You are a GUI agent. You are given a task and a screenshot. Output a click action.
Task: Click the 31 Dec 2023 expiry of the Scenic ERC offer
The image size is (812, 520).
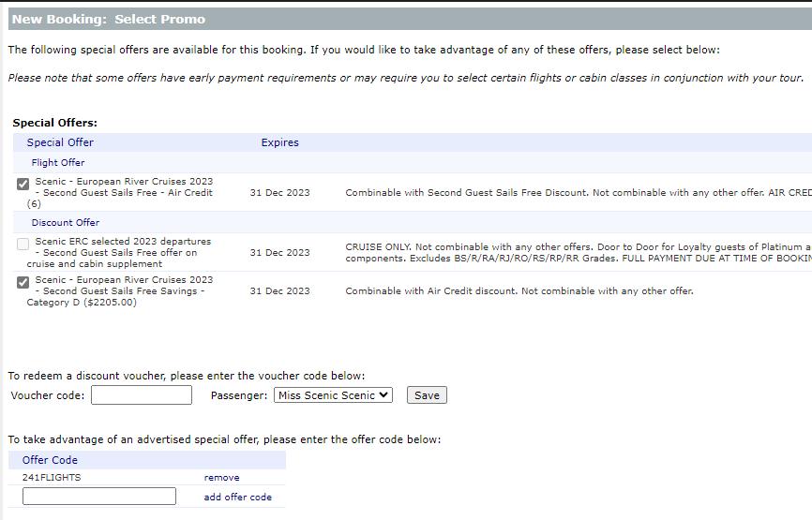coord(279,252)
